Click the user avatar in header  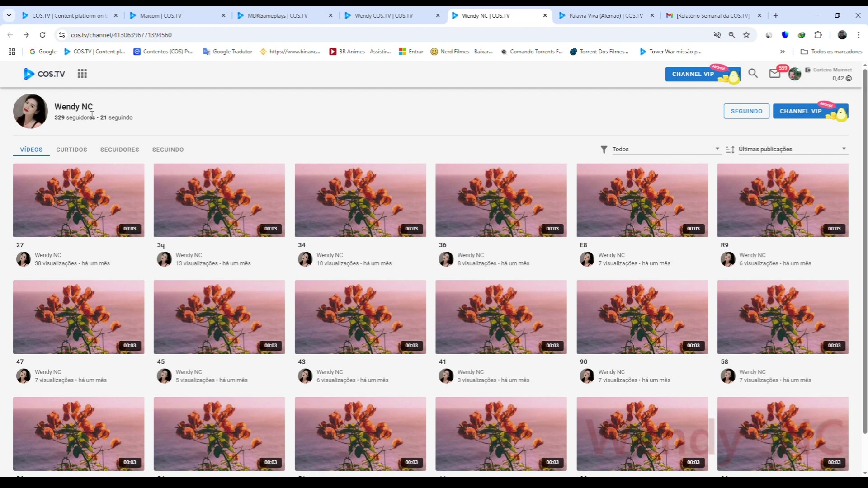point(795,74)
